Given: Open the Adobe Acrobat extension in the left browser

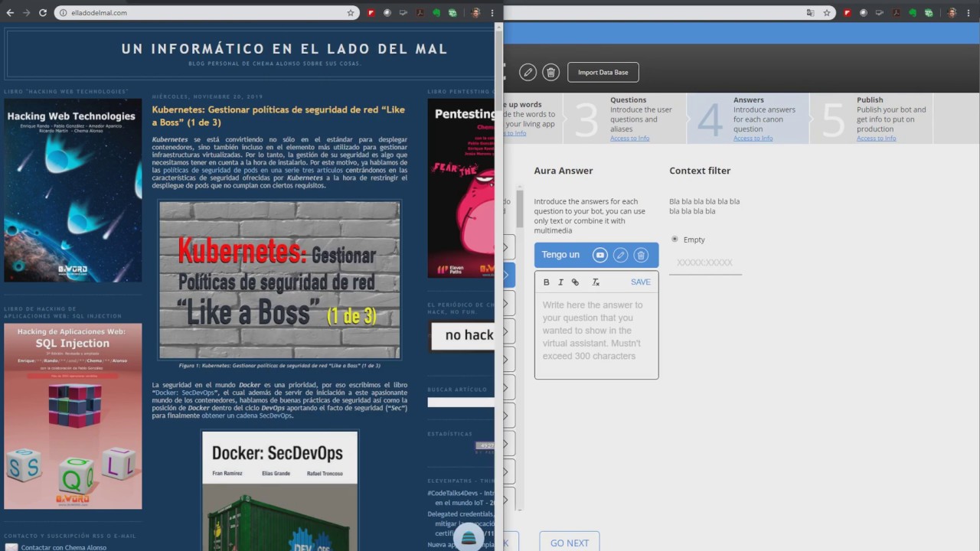Looking at the screenshot, I should pos(420,13).
